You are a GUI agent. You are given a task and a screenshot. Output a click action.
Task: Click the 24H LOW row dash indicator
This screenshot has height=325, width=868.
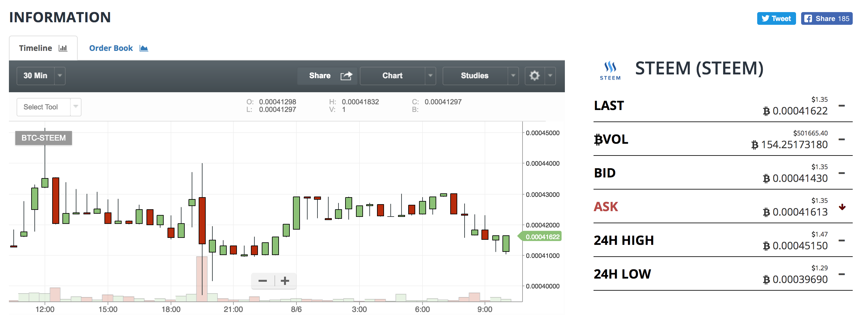842,274
